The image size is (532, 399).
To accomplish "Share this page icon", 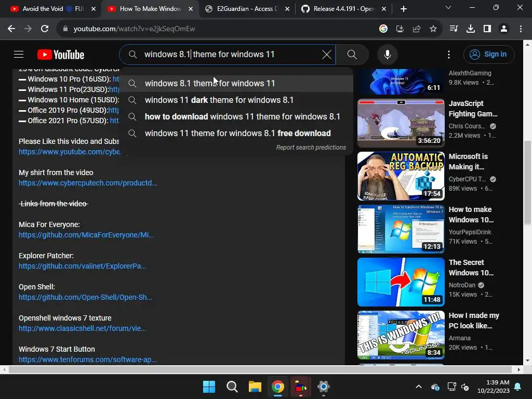I will click(x=417, y=29).
